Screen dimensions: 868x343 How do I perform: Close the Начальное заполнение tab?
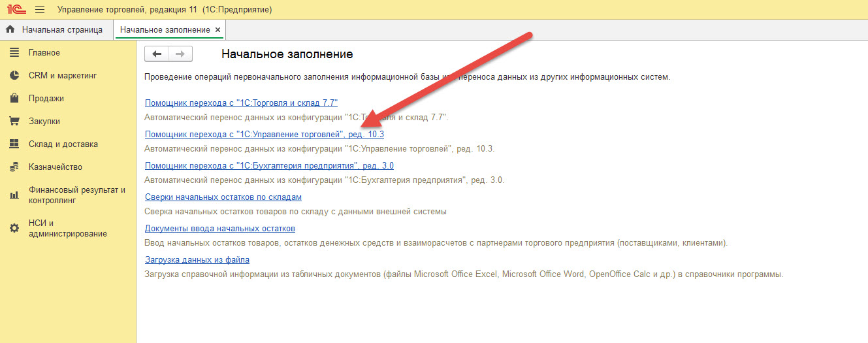(x=218, y=30)
